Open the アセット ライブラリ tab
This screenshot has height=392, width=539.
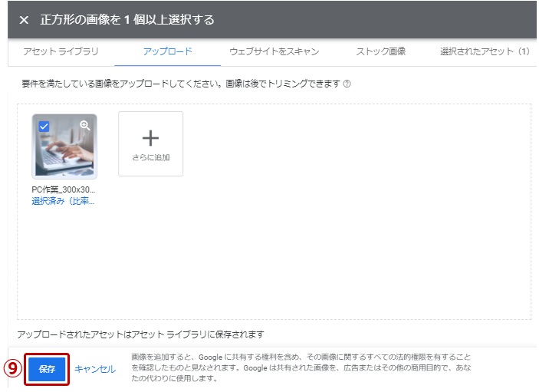click(61, 51)
